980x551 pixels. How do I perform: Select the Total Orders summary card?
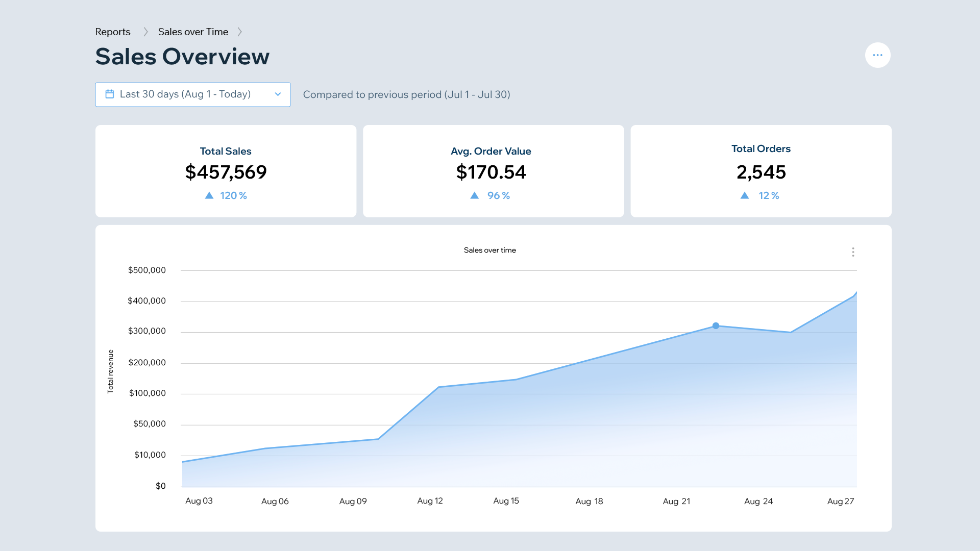(761, 171)
